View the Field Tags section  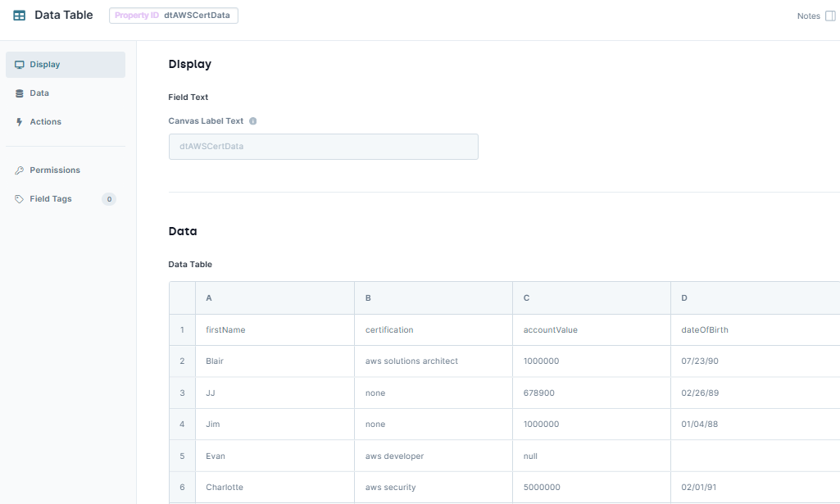point(50,198)
